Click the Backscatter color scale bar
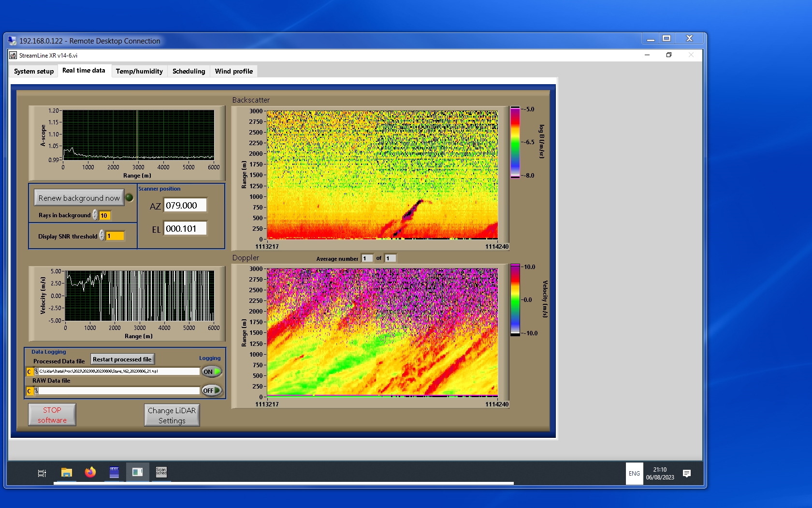812x508 pixels. [515, 142]
